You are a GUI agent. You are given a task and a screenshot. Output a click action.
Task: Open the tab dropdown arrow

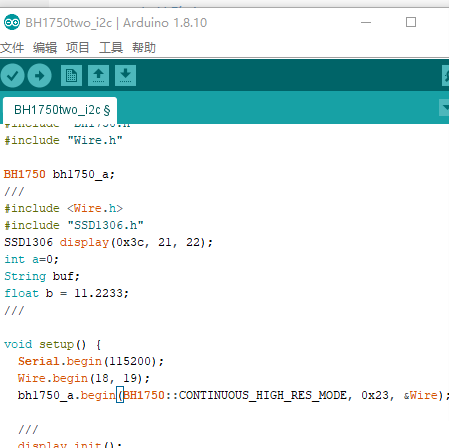pos(445,107)
